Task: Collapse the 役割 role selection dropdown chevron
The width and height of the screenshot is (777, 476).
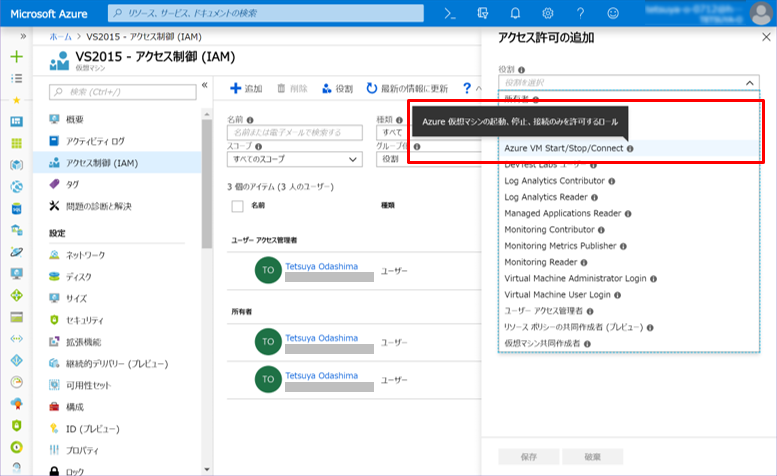Action: [749, 83]
